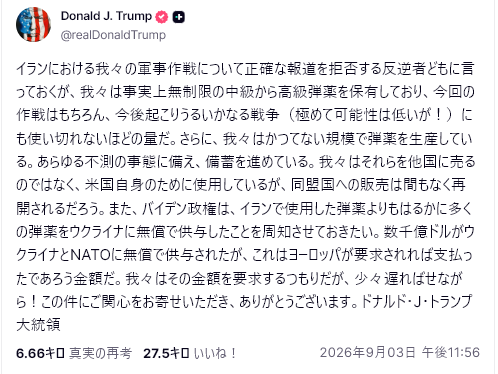View the 6.66キロ ReTruth count
This screenshot has height=374, width=498.
40,353
